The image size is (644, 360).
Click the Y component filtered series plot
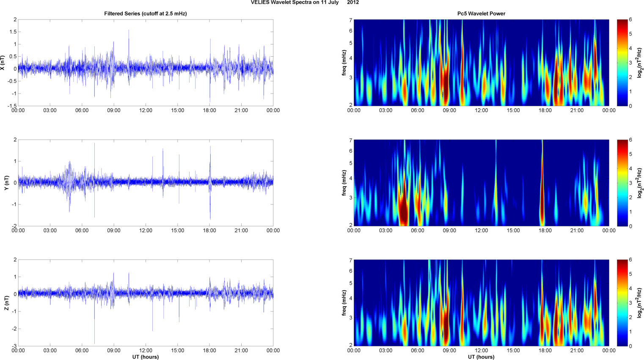point(146,183)
